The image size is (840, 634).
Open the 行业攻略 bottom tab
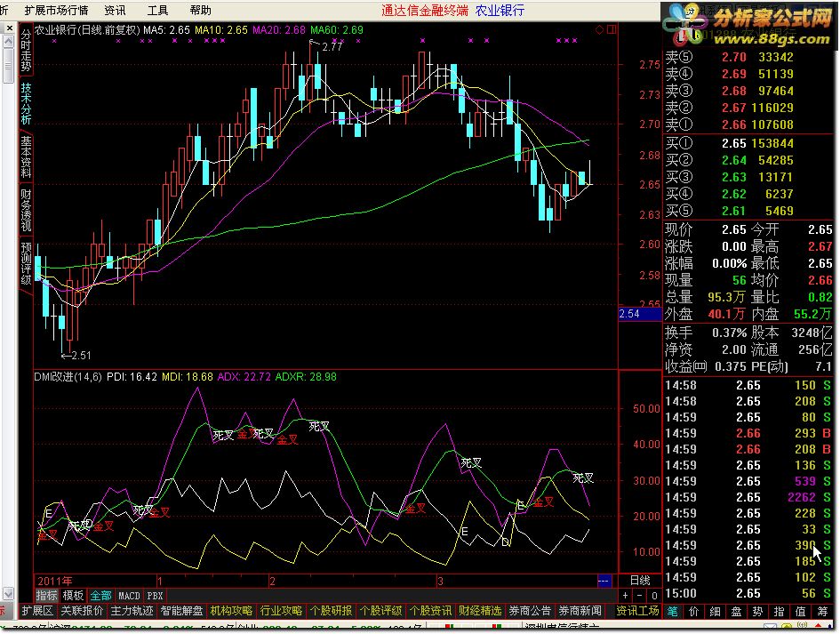pyautogui.click(x=281, y=611)
